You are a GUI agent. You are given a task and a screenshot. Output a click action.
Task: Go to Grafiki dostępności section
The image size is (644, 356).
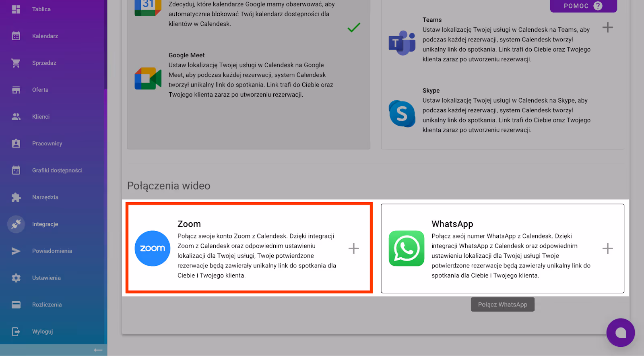[57, 170]
